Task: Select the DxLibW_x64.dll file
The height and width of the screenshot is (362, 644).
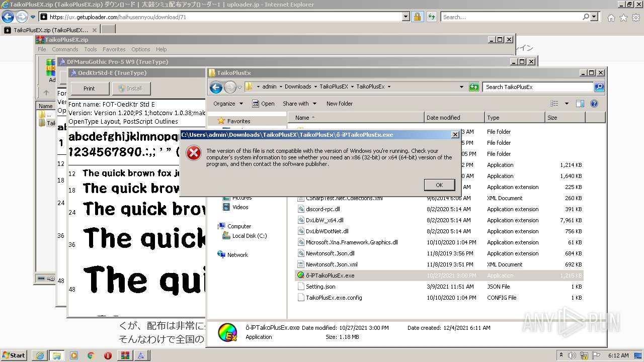Action: pyautogui.click(x=325, y=220)
